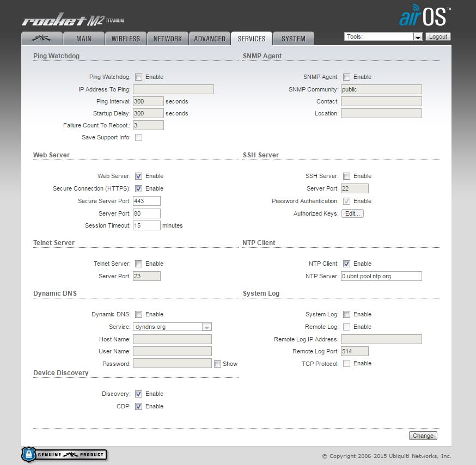476x465 pixels.
Task: Click the Startup Delay field
Action: [x=148, y=113]
